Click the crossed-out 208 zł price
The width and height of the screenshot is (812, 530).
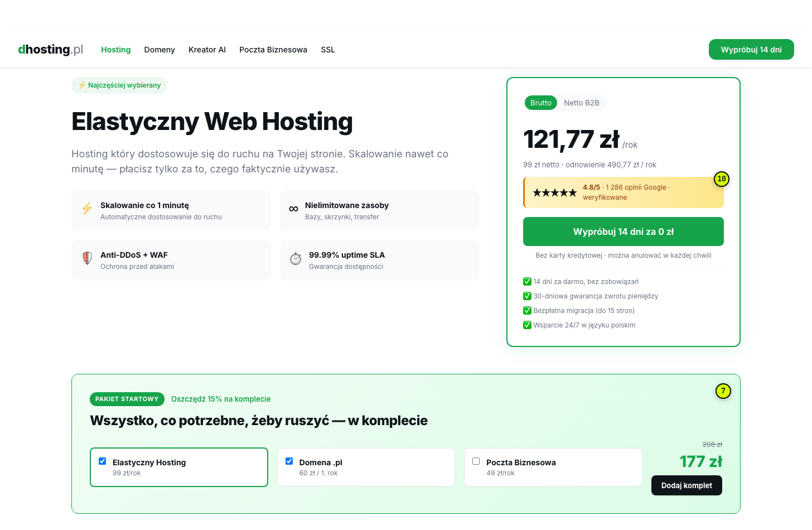tap(712, 445)
